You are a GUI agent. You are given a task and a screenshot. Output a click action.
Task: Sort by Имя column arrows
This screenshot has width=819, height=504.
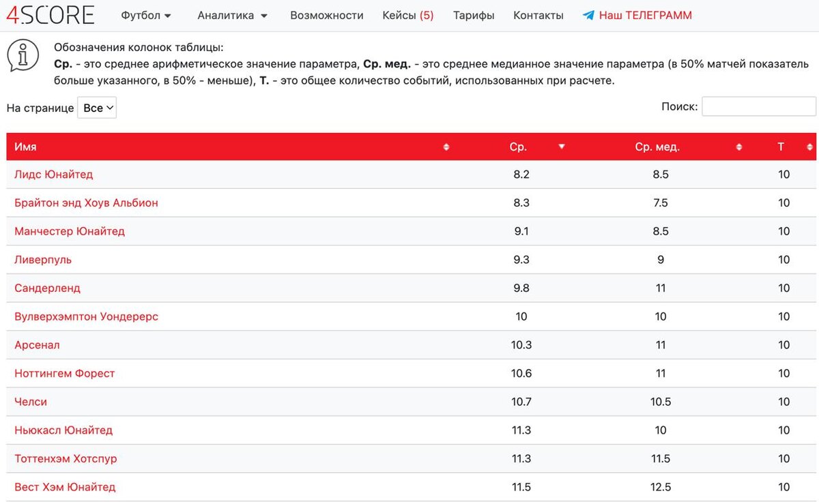click(x=446, y=147)
